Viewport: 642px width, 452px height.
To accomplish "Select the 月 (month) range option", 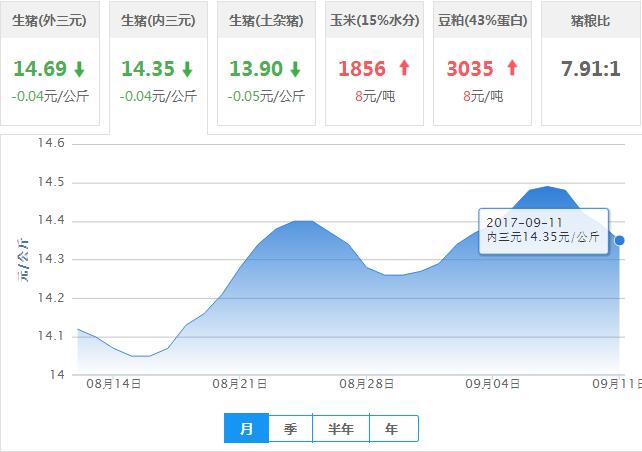I will [x=246, y=429].
